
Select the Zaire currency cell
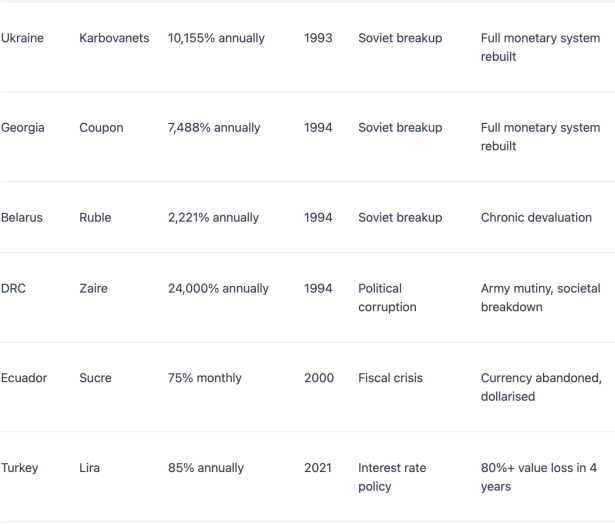93,289
